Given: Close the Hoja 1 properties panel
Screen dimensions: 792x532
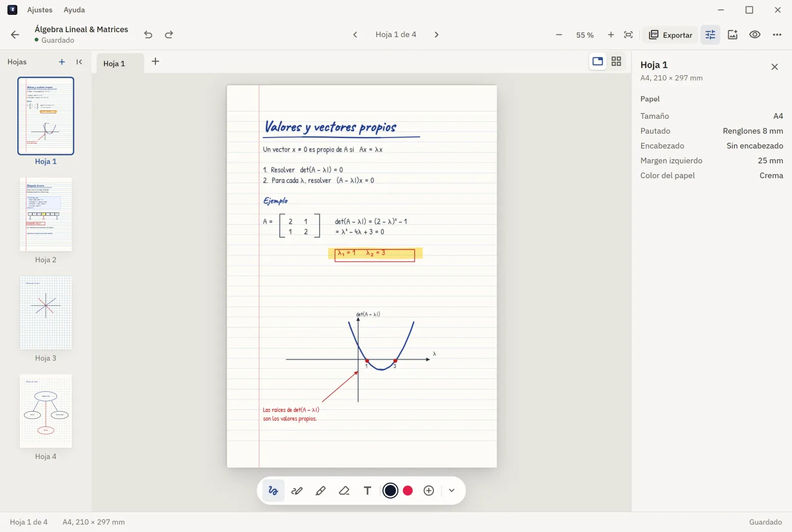Looking at the screenshot, I should click(x=775, y=67).
